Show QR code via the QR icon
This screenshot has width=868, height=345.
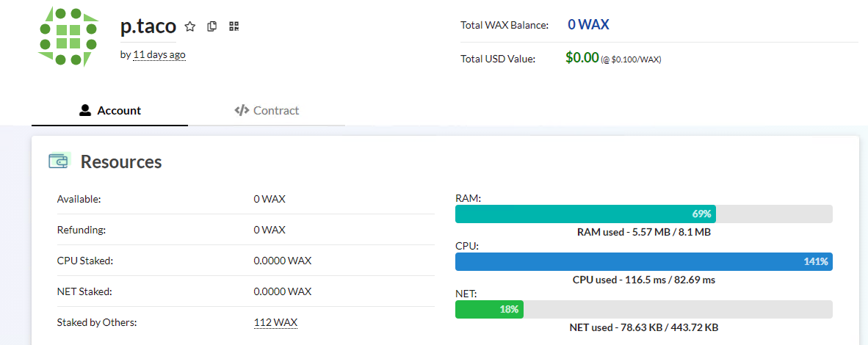(234, 26)
